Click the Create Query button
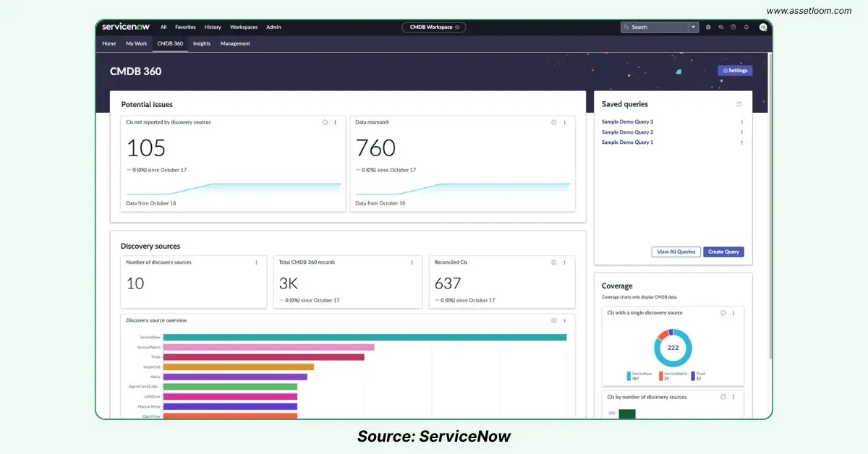This screenshot has width=868, height=454. [723, 252]
